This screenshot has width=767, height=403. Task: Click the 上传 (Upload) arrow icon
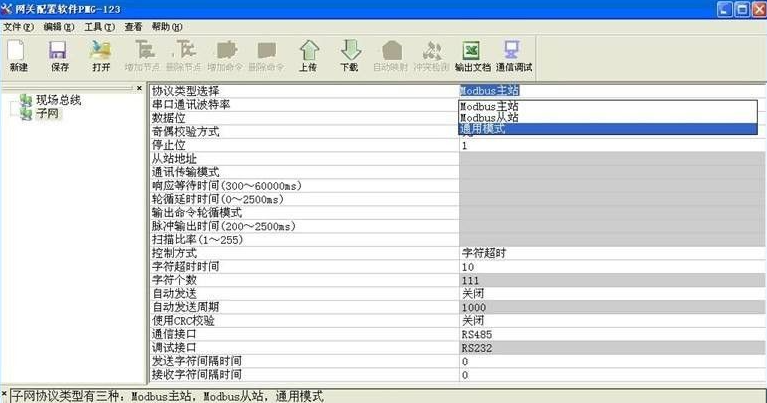click(x=308, y=54)
